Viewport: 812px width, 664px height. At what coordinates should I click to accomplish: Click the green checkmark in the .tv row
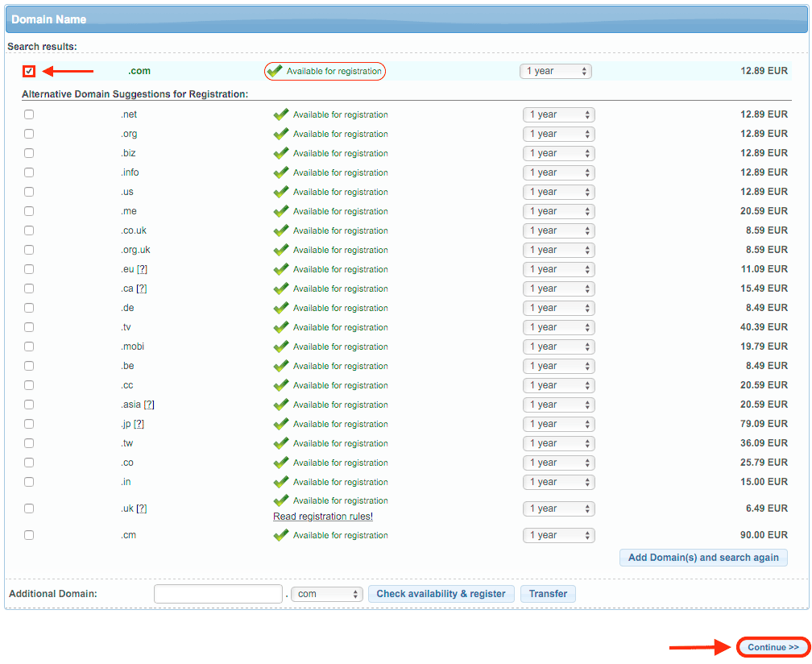281,327
